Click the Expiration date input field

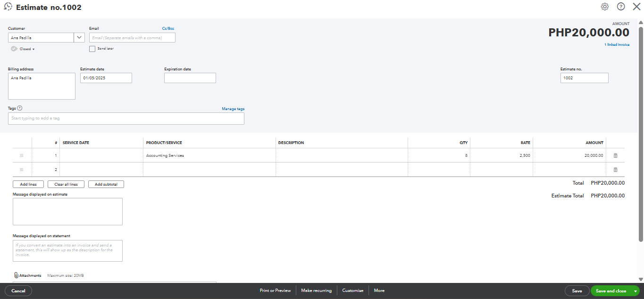pos(190,78)
